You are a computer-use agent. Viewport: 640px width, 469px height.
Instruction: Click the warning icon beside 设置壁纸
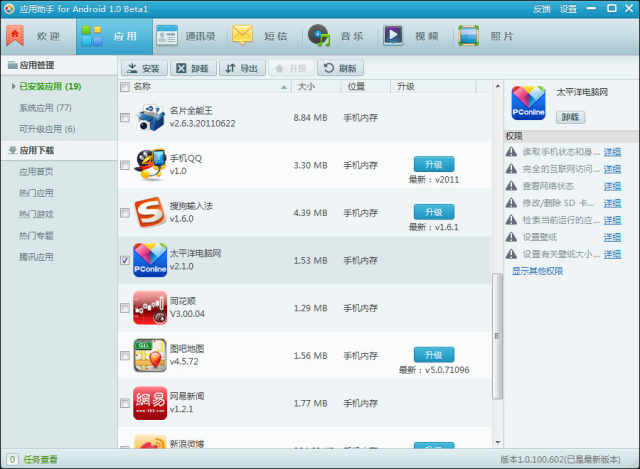[x=511, y=237]
